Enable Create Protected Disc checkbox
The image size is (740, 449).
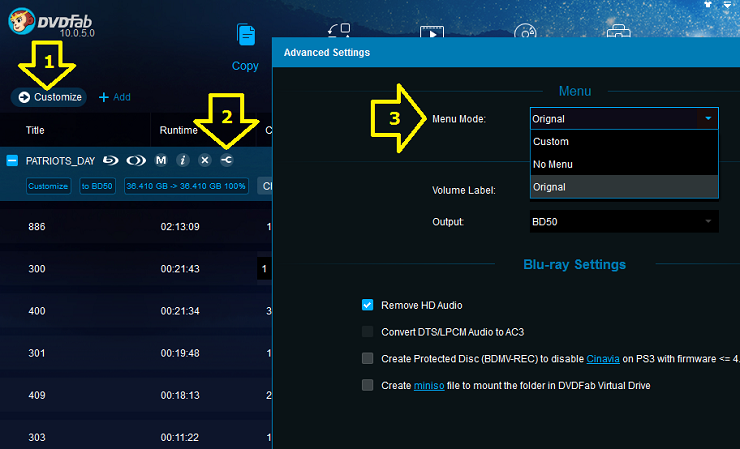(368, 358)
